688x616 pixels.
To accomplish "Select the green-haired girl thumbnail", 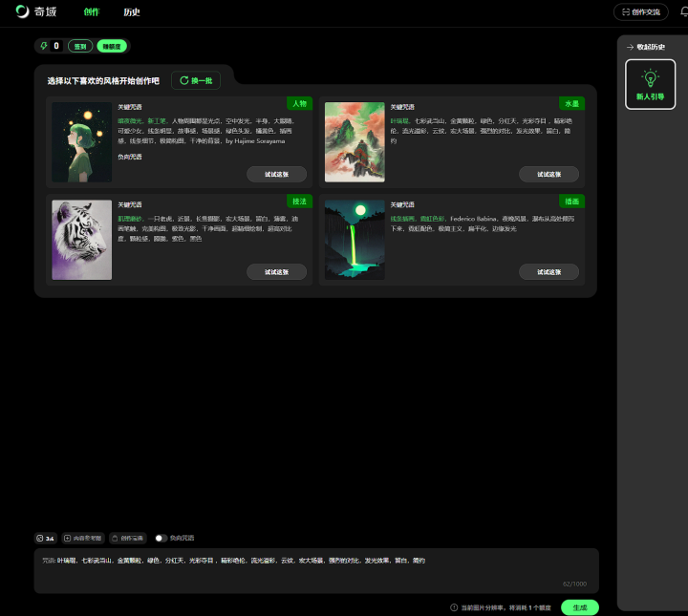I will pyautogui.click(x=81, y=141).
